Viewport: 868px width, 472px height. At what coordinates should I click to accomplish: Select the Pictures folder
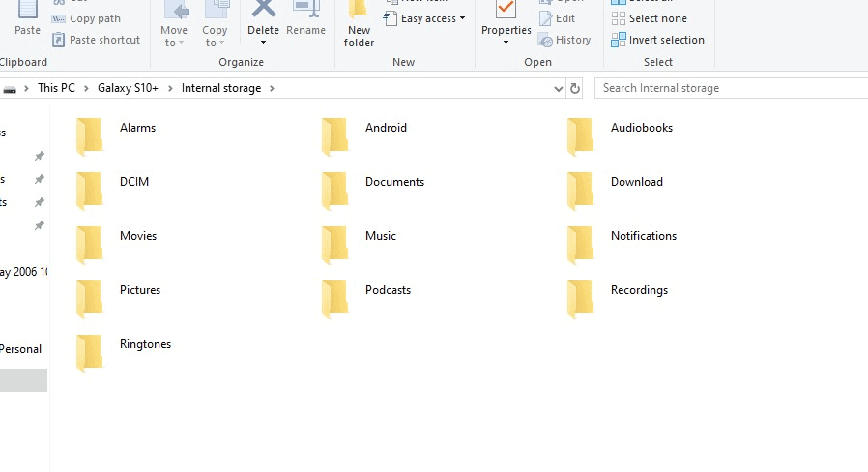pos(118,299)
